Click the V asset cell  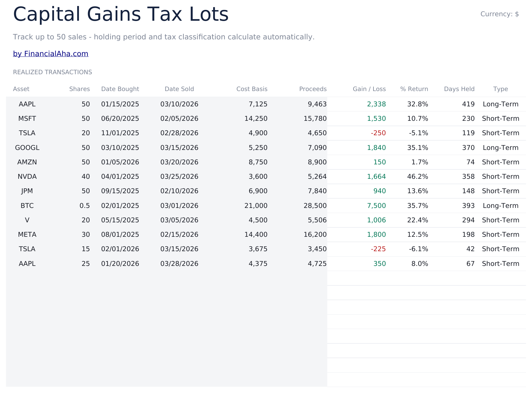(x=27, y=220)
